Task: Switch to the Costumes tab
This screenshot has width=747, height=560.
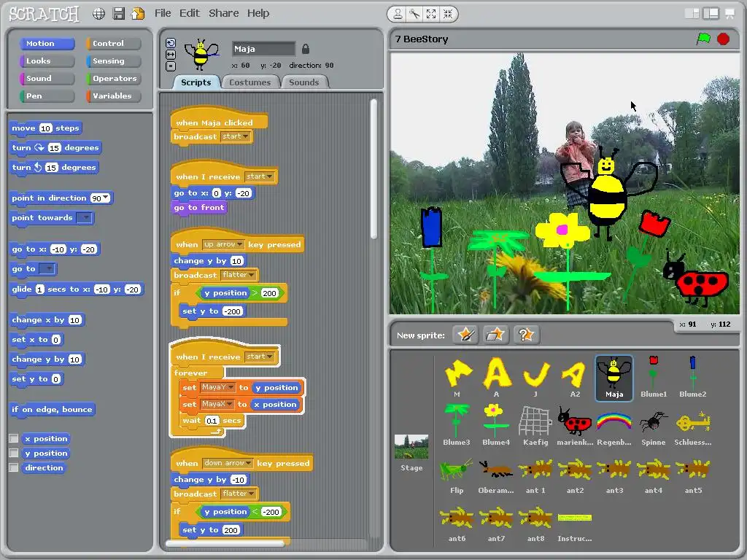Action: (x=249, y=82)
